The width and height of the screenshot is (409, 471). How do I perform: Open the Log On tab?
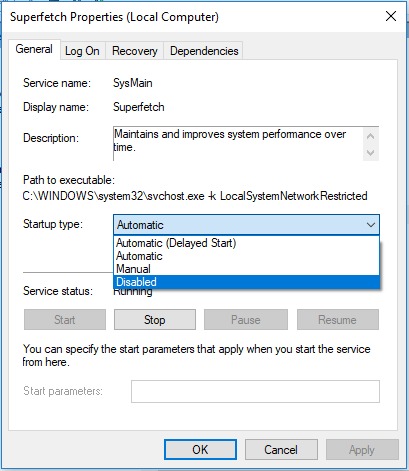click(82, 51)
